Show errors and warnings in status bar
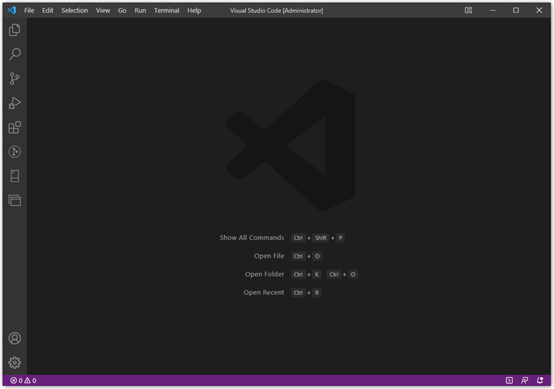This screenshot has width=554, height=389. click(23, 381)
